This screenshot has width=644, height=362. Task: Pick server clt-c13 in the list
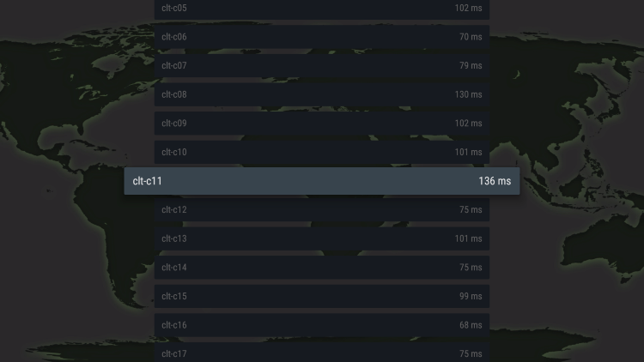click(322, 238)
